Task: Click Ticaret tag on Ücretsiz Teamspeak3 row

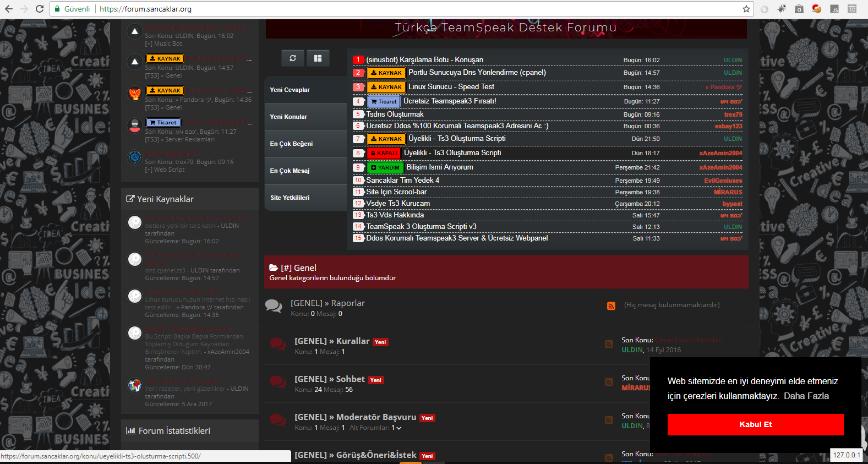Action: coord(384,101)
